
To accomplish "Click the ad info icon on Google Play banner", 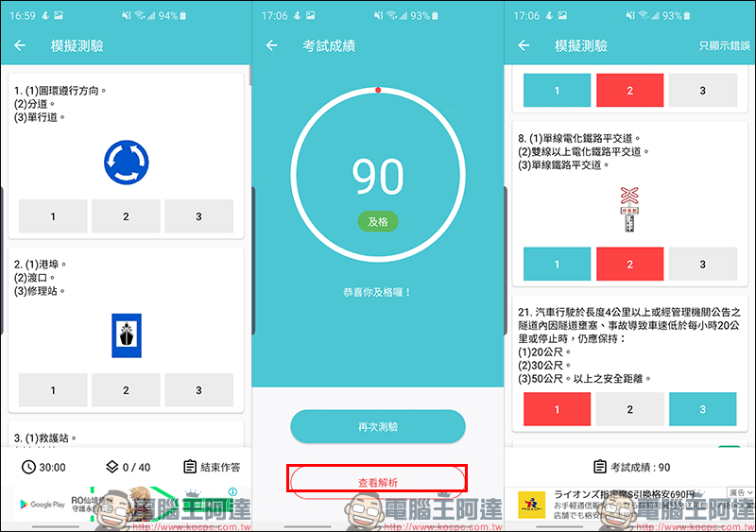I will pos(232,491).
